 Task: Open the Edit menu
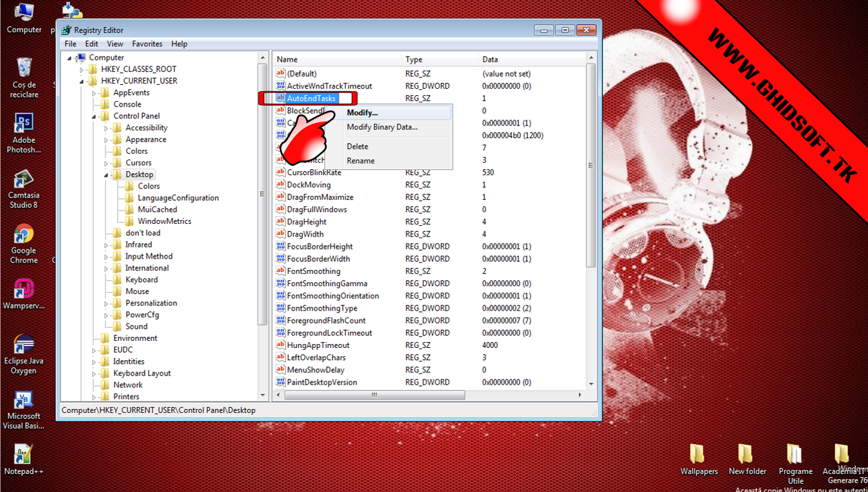click(91, 44)
